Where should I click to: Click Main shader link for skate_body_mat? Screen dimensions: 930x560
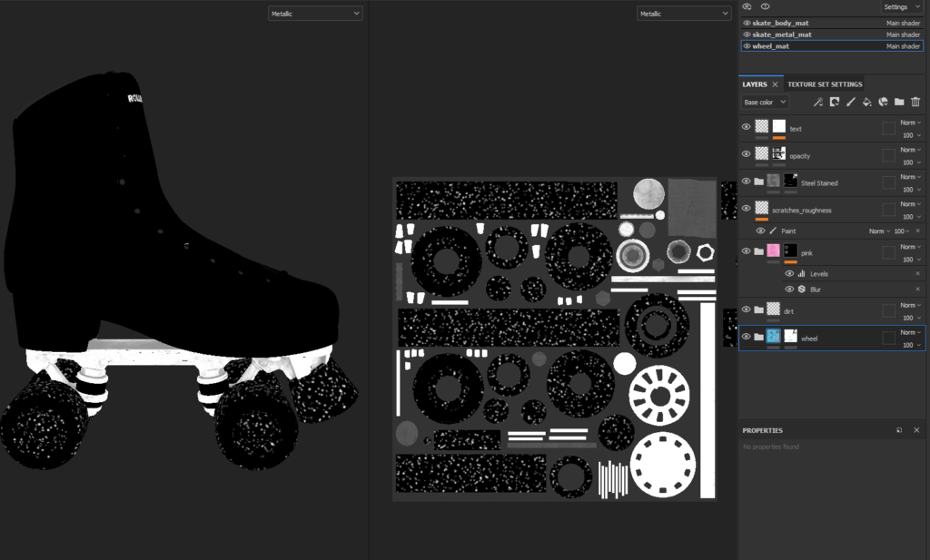pyautogui.click(x=903, y=23)
